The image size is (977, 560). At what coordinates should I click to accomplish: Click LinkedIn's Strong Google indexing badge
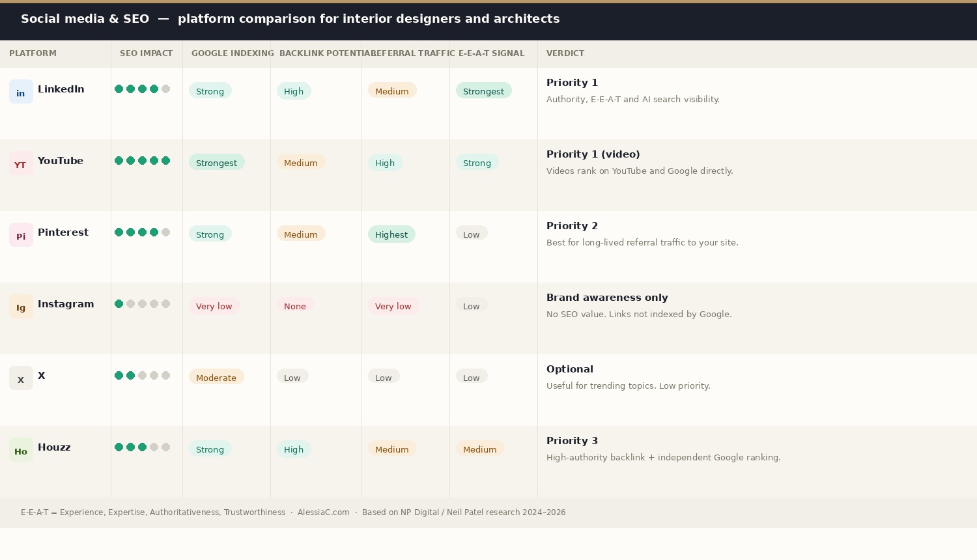[x=210, y=91]
